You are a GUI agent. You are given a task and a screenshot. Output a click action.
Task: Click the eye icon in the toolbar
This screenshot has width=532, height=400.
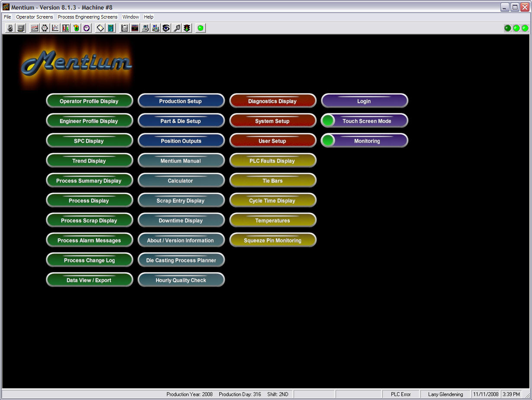click(x=166, y=28)
